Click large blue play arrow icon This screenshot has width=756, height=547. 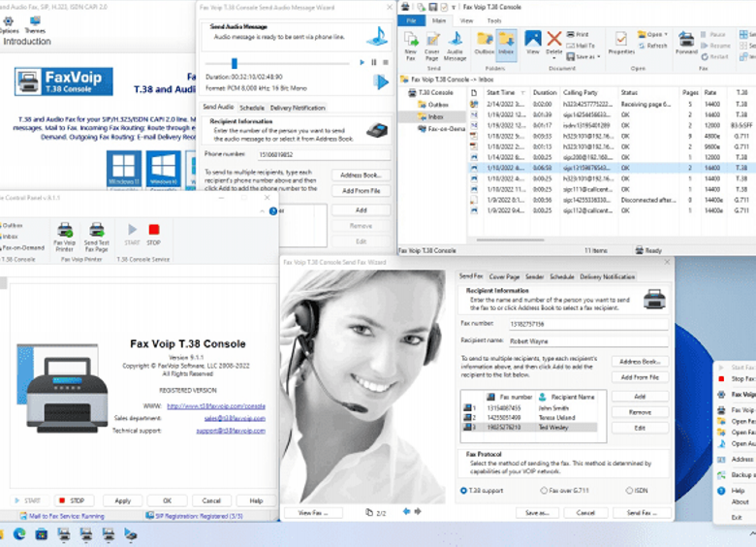click(x=381, y=82)
